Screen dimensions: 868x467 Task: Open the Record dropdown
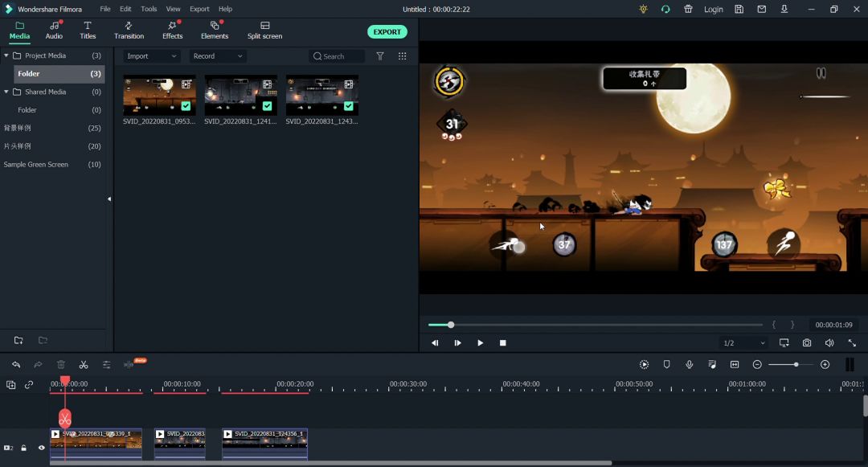[x=217, y=56]
